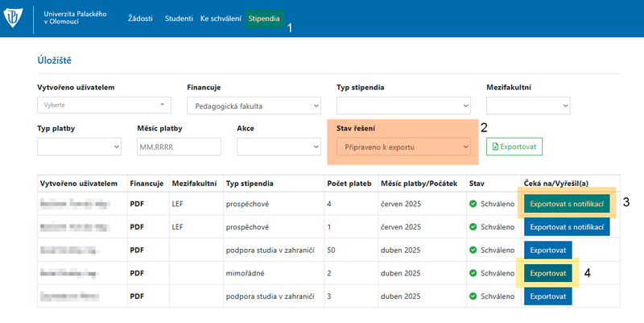This screenshot has height=323, width=644.
Task: Open the Žádosti menu item
Action: click(x=141, y=18)
